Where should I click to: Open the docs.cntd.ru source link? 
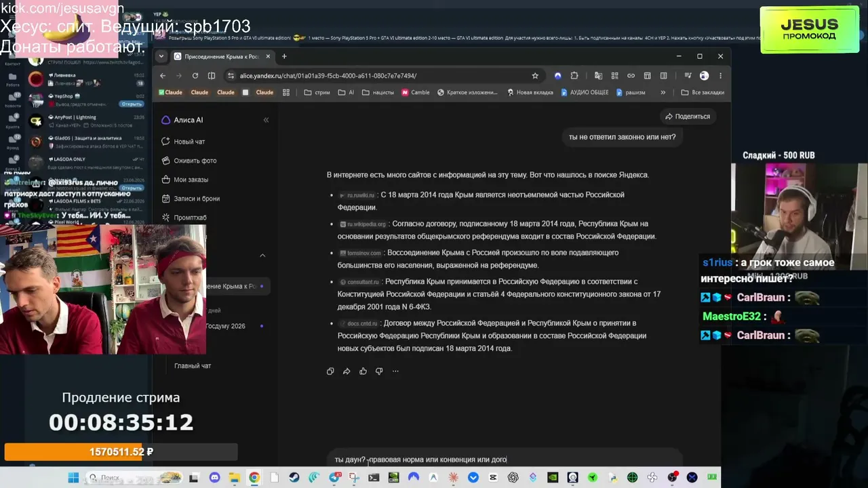(359, 324)
